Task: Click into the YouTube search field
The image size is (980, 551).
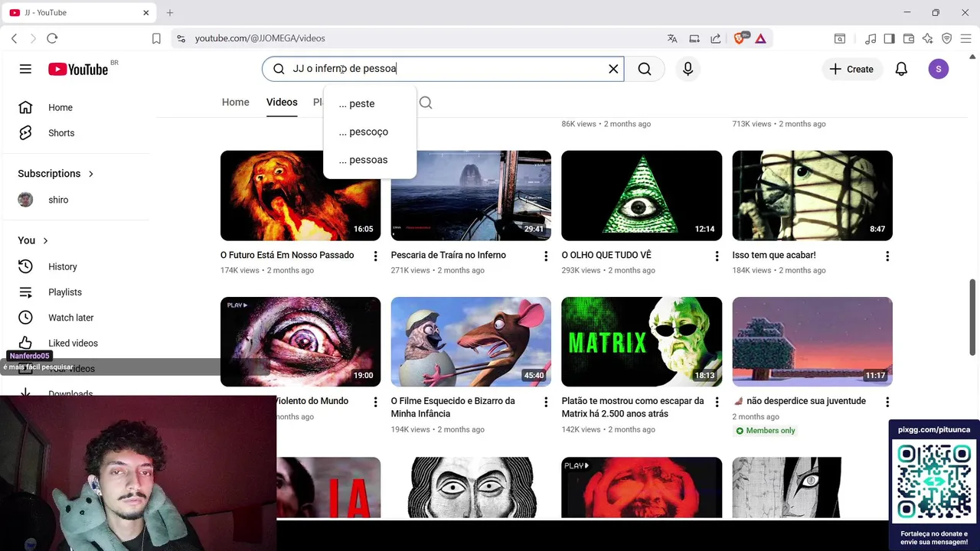Action: pos(443,69)
